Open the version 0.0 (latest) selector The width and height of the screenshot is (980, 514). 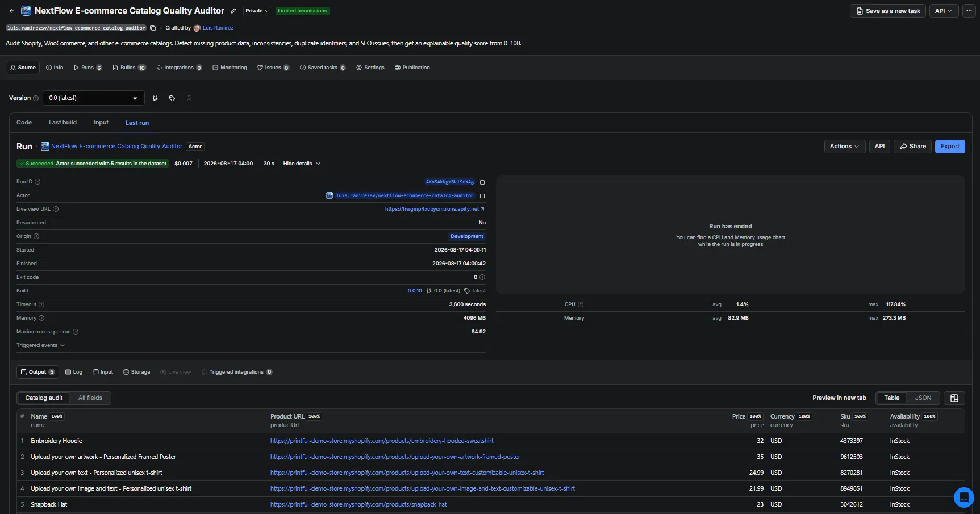click(x=93, y=98)
